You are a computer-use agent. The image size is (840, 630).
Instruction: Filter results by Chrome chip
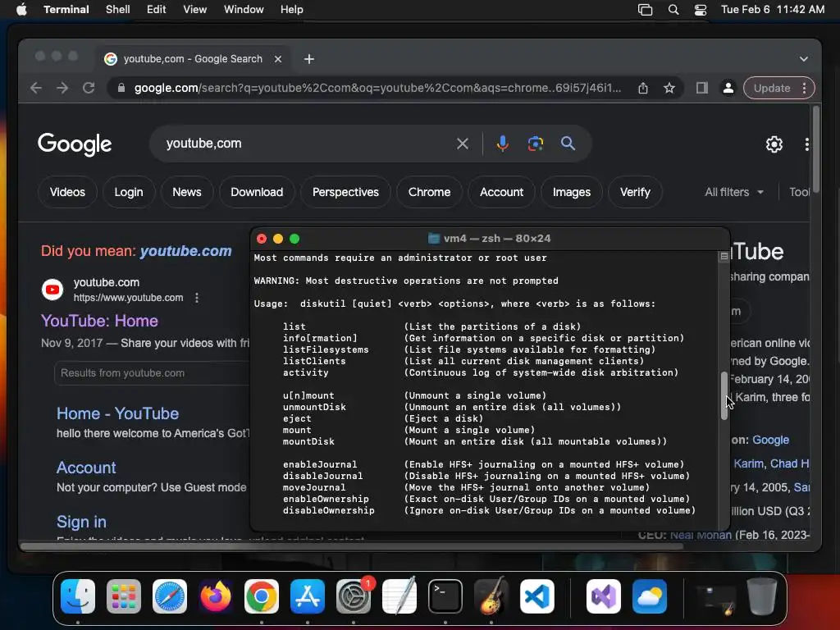coord(429,192)
